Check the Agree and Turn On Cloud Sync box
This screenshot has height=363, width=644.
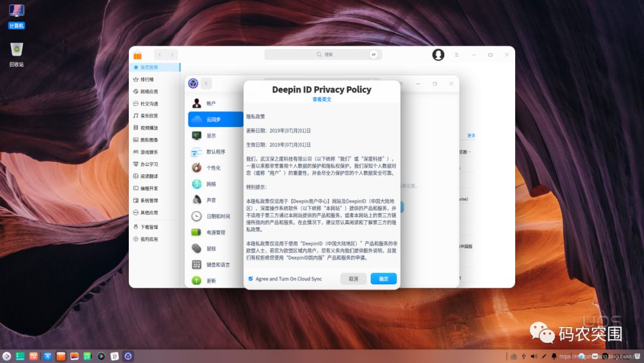(250, 279)
